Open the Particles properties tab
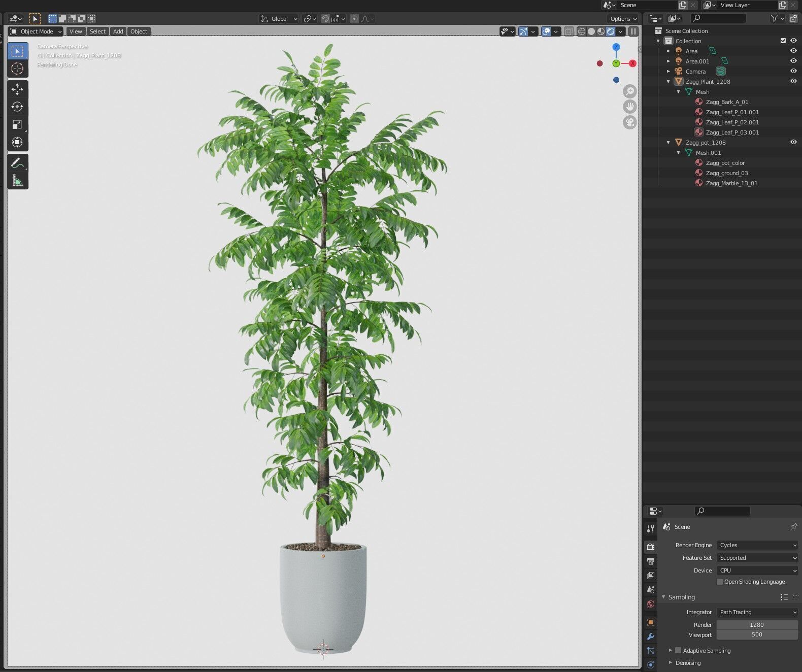The width and height of the screenshot is (802, 672). [x=651, y=650]
